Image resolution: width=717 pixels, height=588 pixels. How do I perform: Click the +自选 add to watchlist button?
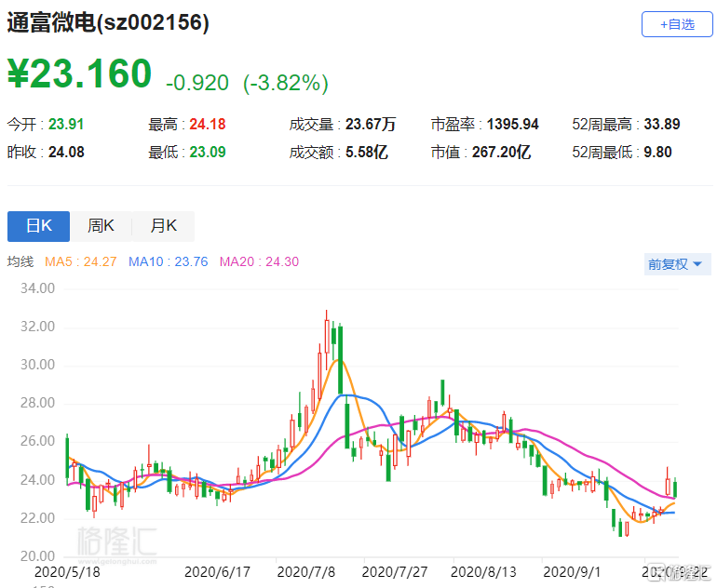pyautogui.click(x=676, y=24)
